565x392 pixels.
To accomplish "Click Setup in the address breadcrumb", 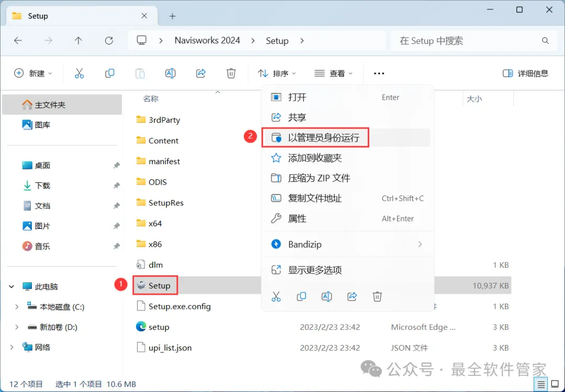I will 277,41.
